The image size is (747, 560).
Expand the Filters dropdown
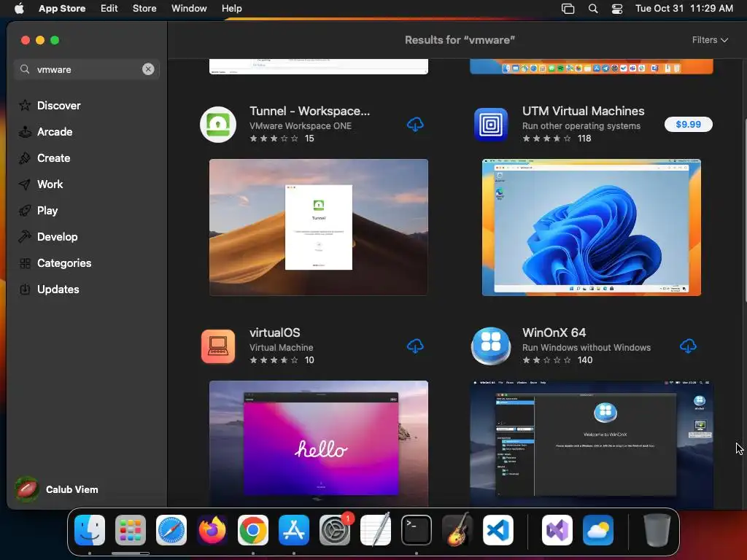(x=710, y=40)
